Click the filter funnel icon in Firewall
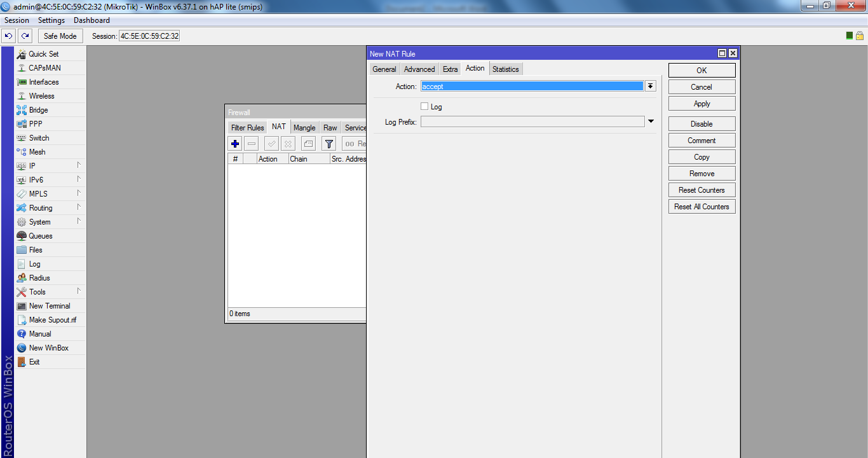The image size is (868, 458). (329, 144)
